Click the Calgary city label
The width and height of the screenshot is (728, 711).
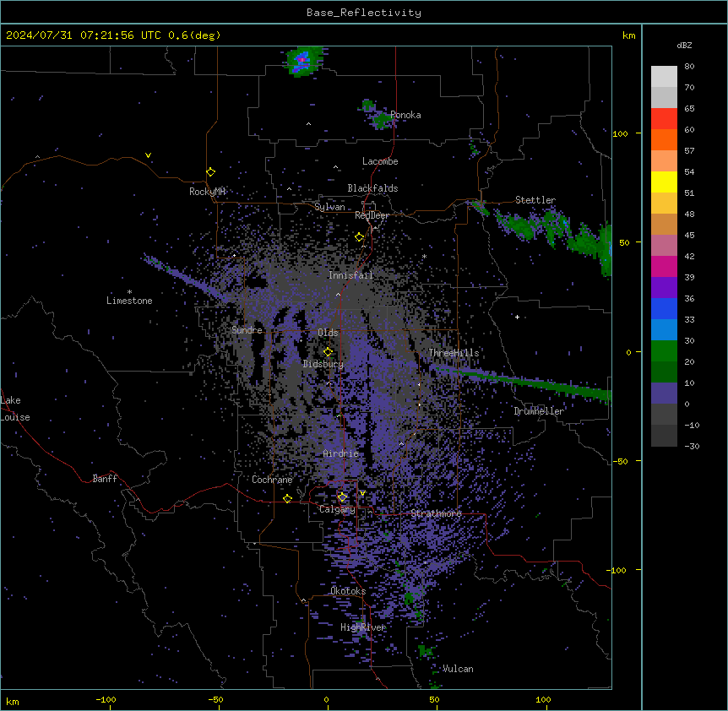tap(337, 509)
